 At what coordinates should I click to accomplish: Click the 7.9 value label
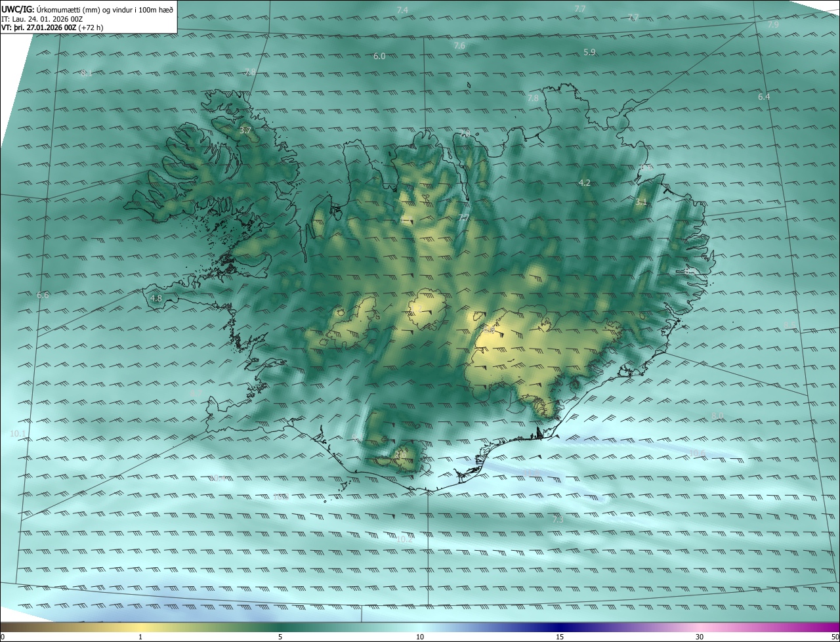pos(773,24)
